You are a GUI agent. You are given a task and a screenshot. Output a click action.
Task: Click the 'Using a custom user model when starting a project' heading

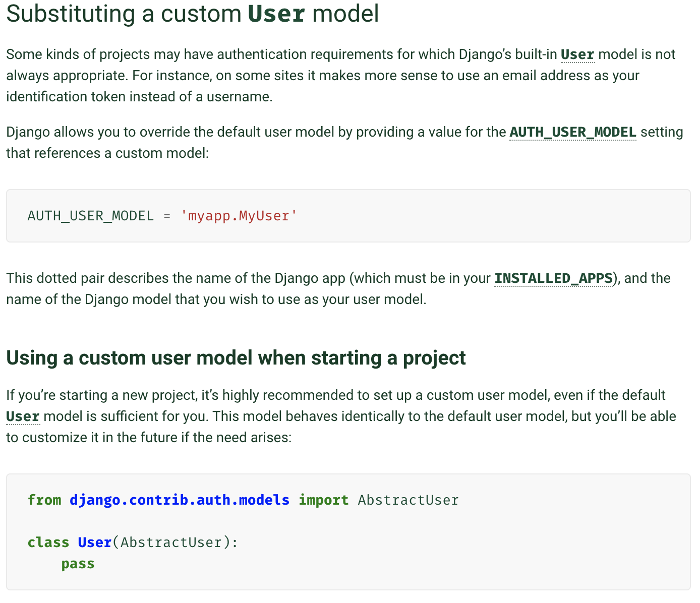(236, 358)
